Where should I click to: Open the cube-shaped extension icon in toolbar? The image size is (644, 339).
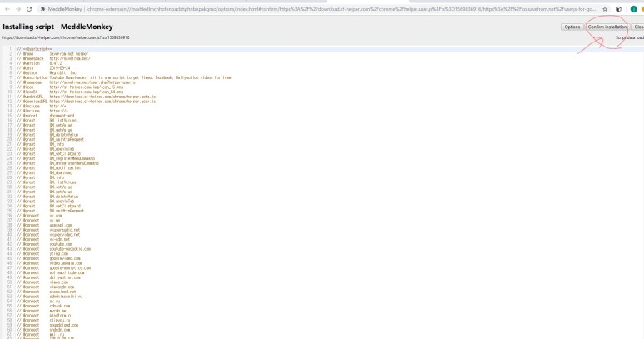(x=618, y=9)
